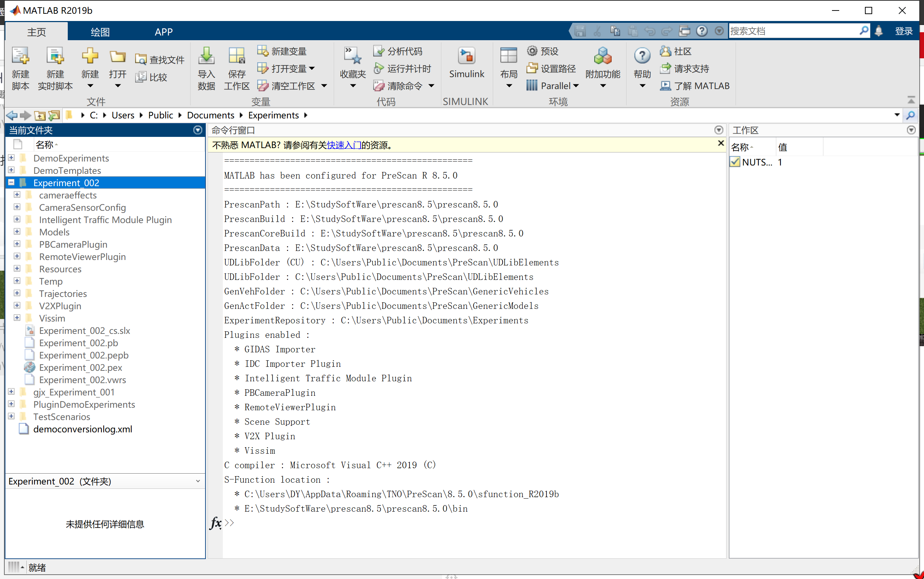
Task: Click the NUTS variable checkbox icon in the workspace
Action: click(x=735, y=162)
